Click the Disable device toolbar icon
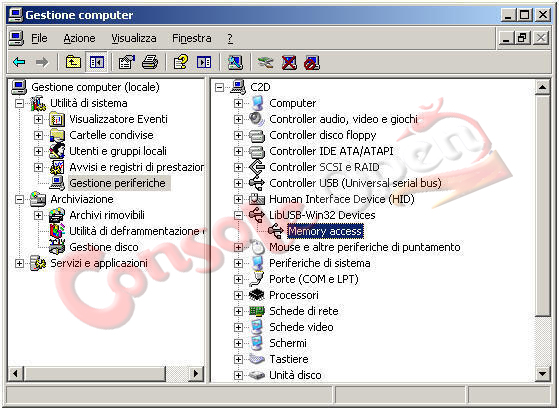 (312, 62)
